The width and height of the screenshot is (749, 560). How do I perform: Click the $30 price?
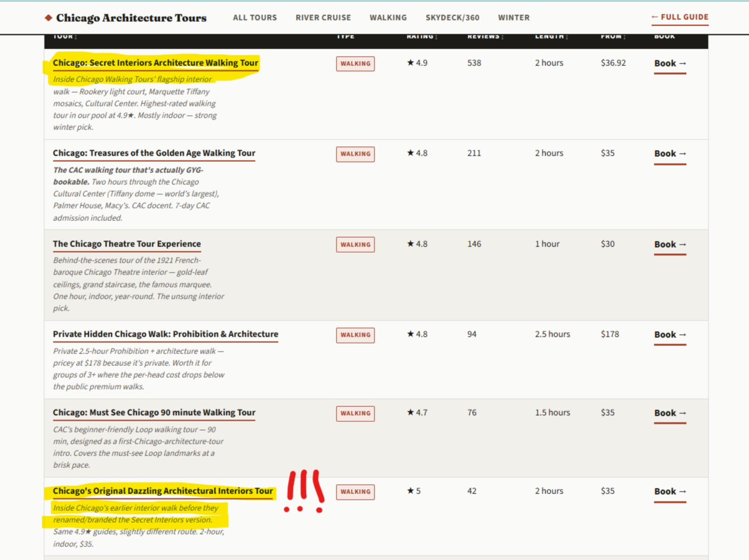coord(608,244)
